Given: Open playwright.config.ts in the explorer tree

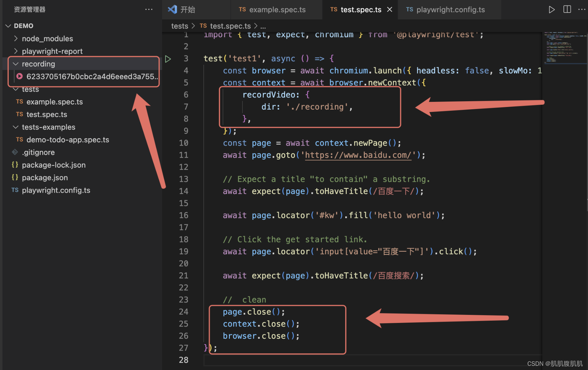Looking at the screenshot, I should (x=56, y=190).
